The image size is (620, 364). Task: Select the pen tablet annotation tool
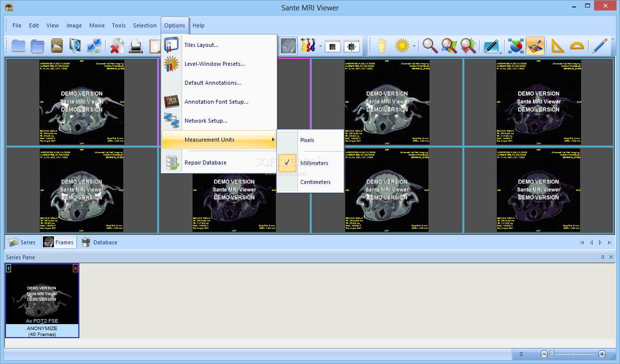[x=491, y=46]
